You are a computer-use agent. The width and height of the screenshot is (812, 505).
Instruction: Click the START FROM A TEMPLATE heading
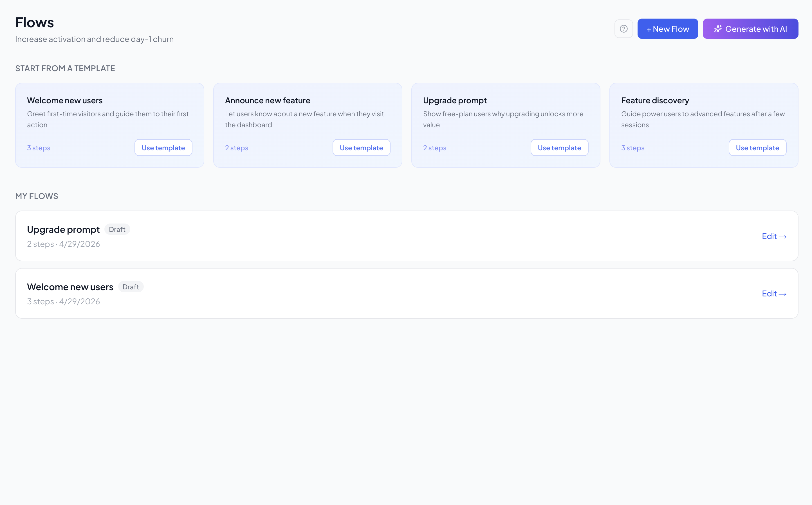click(x=65, y=68)
